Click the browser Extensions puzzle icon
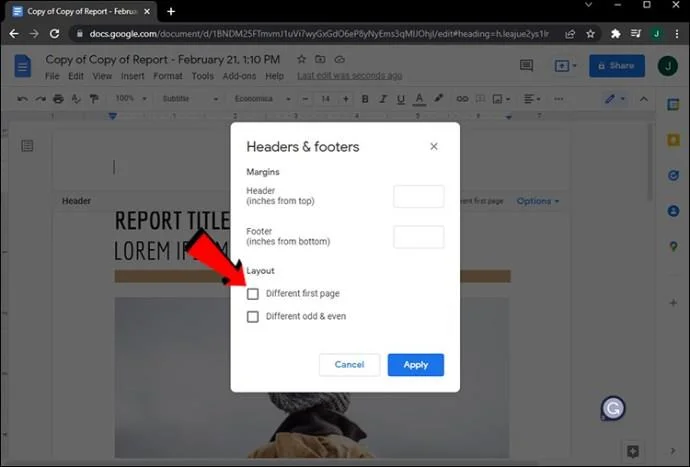This screenshot has width=690, height=467. [615, 34]
